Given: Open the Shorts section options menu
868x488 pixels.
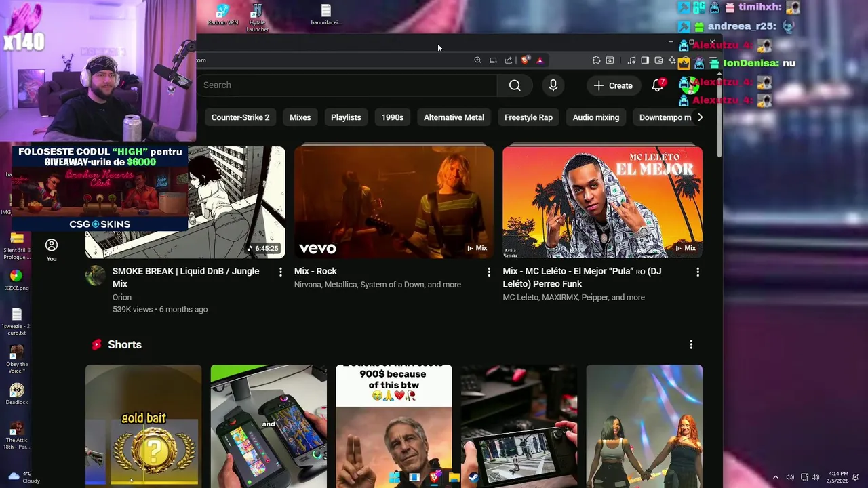Looking at the screenshot, I should coord(691,344).
